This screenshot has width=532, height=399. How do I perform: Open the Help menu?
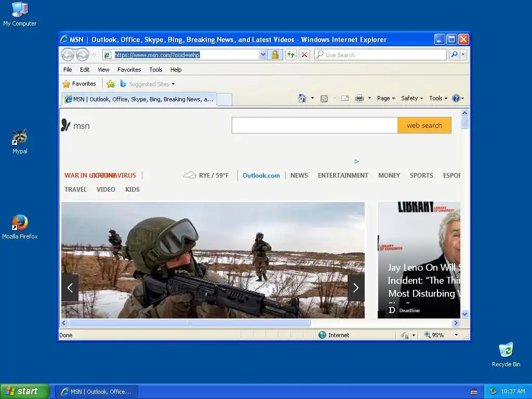(176, 70)
